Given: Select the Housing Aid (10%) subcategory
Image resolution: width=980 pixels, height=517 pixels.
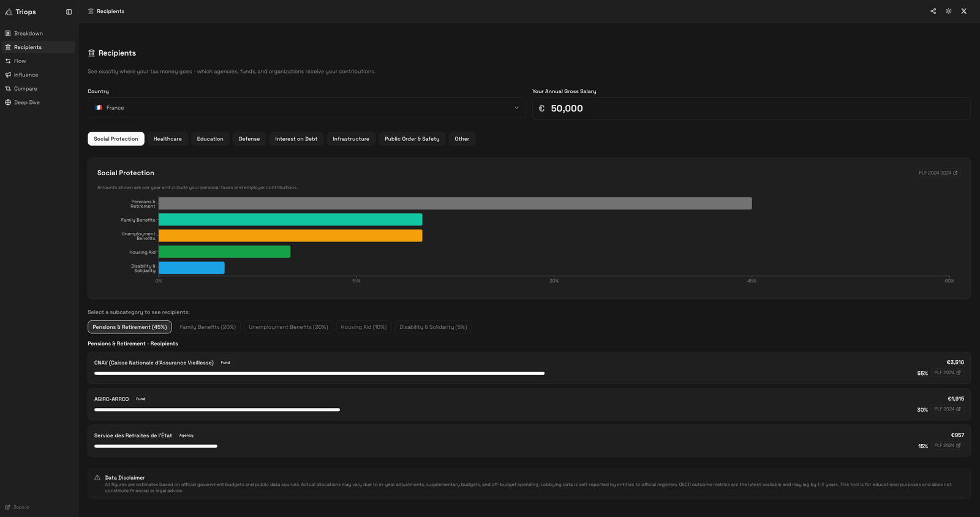Looking at the screenshot, I should [363, 327].
